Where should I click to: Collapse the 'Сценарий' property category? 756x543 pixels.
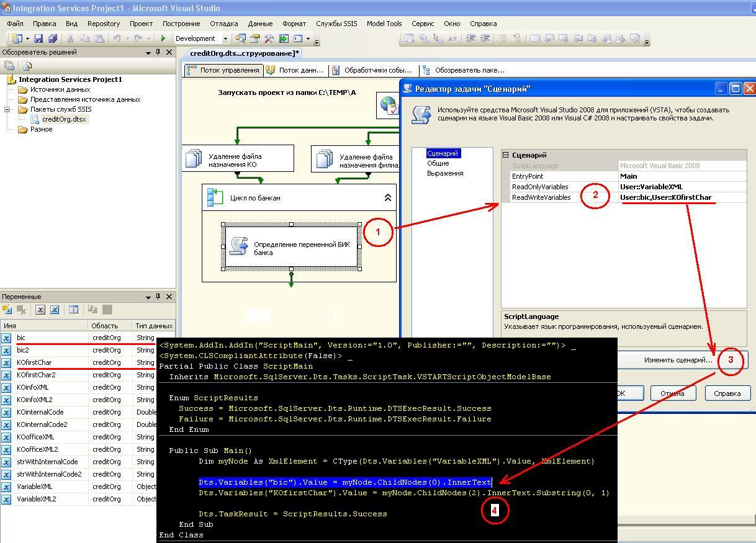tap(506, 155)
